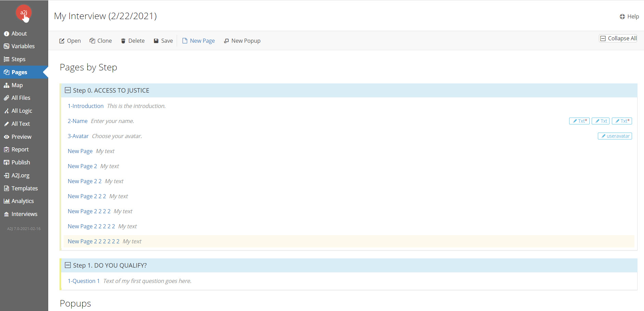
Task: Open the Map view in sidebar
Action: pyautogui.click(x=17, y=85)
